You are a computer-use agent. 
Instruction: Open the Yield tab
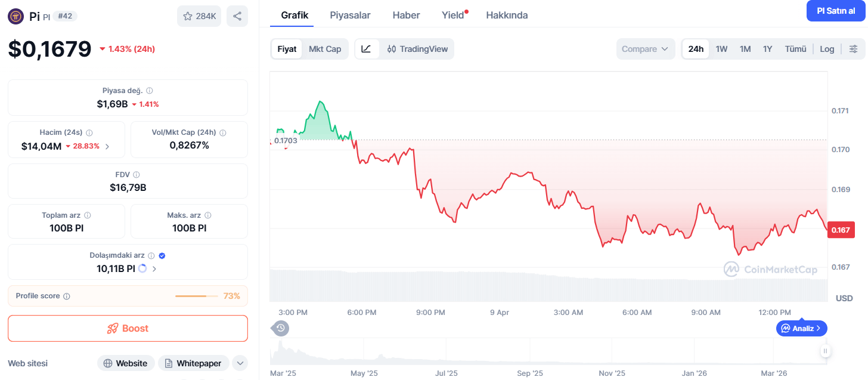[x=454, y=15]
